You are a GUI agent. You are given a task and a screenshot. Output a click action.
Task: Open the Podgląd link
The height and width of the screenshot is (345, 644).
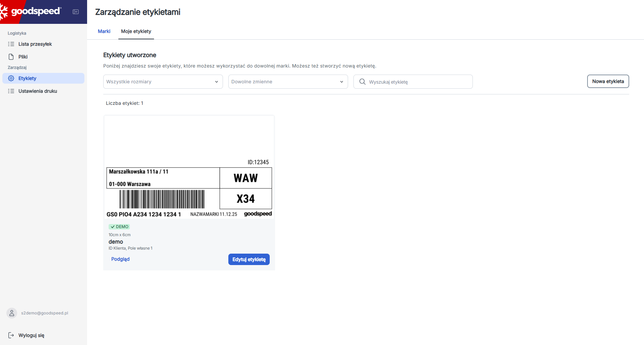120,259
